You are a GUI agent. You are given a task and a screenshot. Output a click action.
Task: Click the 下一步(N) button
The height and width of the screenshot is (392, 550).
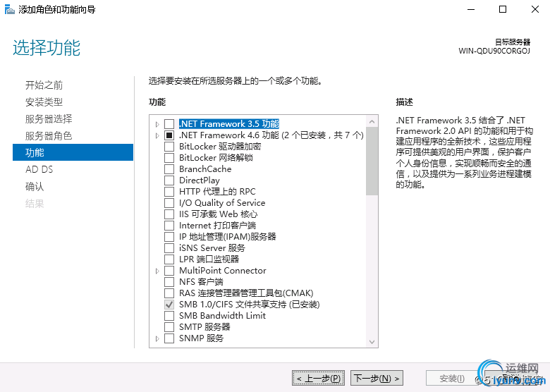click(x=377, y=378)
